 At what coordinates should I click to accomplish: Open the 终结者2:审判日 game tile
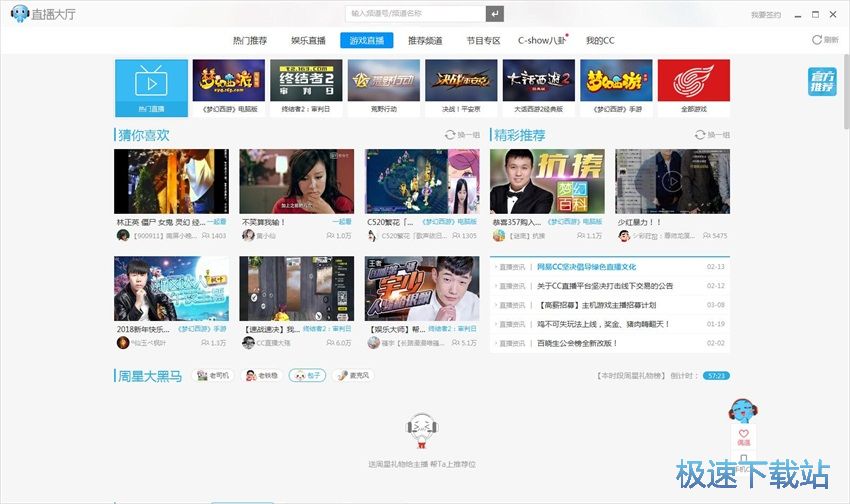[x=306, y=88]
